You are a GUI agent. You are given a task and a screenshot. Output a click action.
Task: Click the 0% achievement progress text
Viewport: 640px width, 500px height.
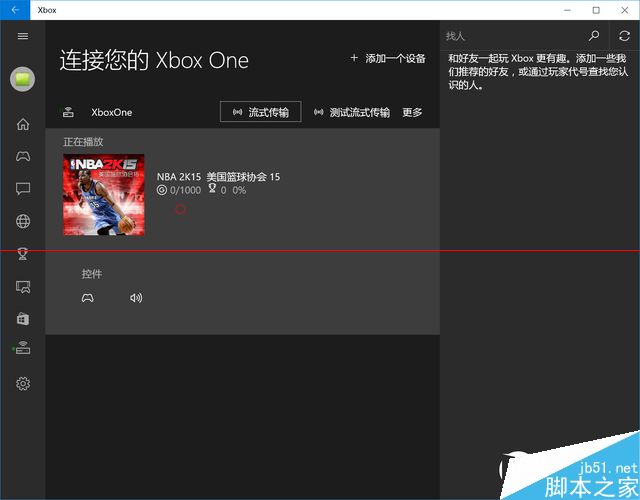click(x=239, y=190)
